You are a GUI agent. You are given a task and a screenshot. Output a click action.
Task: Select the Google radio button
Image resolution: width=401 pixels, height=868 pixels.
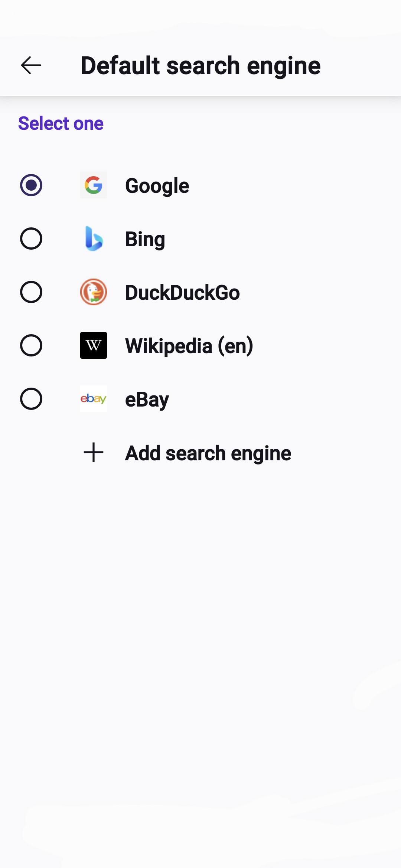pos(31,185)
